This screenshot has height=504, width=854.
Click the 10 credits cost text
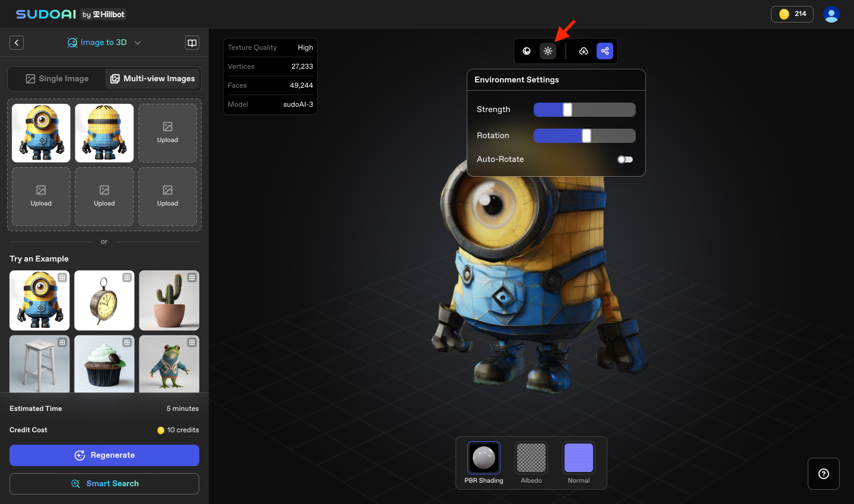tap(183, 430)
